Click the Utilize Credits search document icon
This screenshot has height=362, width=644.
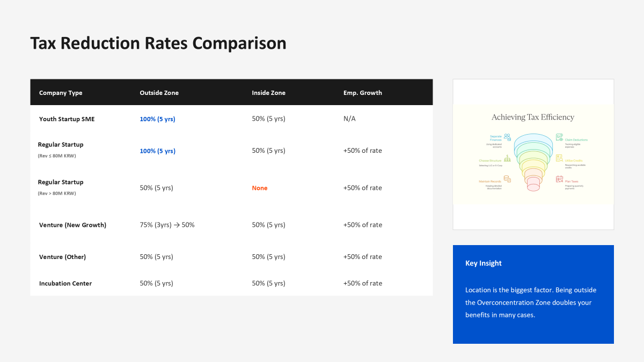coord(559,158)
